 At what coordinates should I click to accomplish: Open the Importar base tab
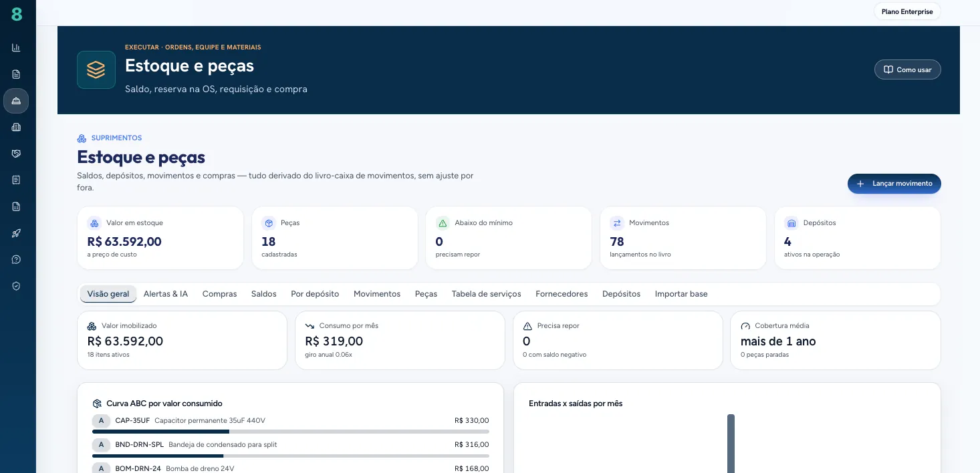point(681,294)
